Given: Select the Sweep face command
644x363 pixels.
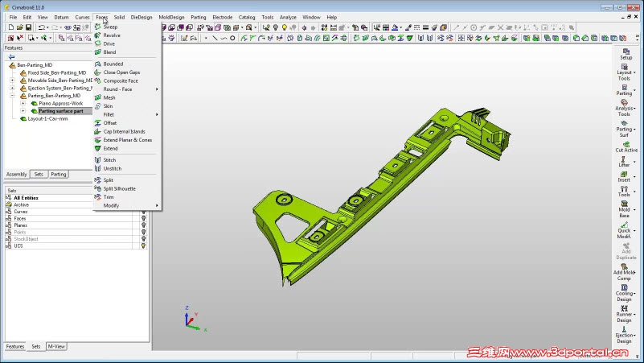Looking at the screenshot, I should pos(110,27).
